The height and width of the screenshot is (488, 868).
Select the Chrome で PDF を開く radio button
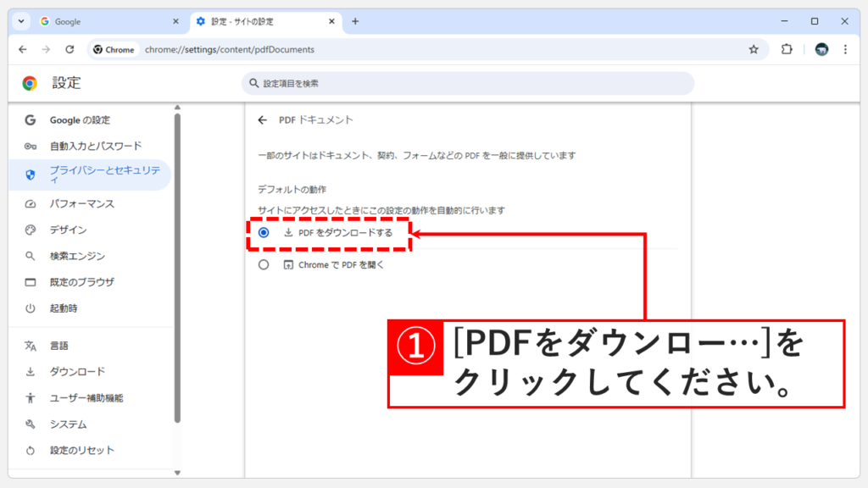pos(263,263)
